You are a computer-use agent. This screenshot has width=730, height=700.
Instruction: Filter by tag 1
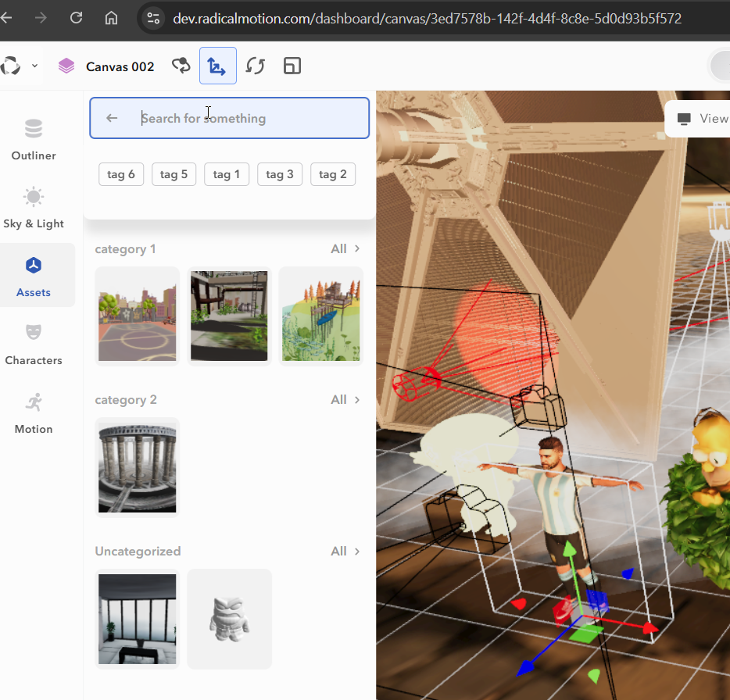227,174
